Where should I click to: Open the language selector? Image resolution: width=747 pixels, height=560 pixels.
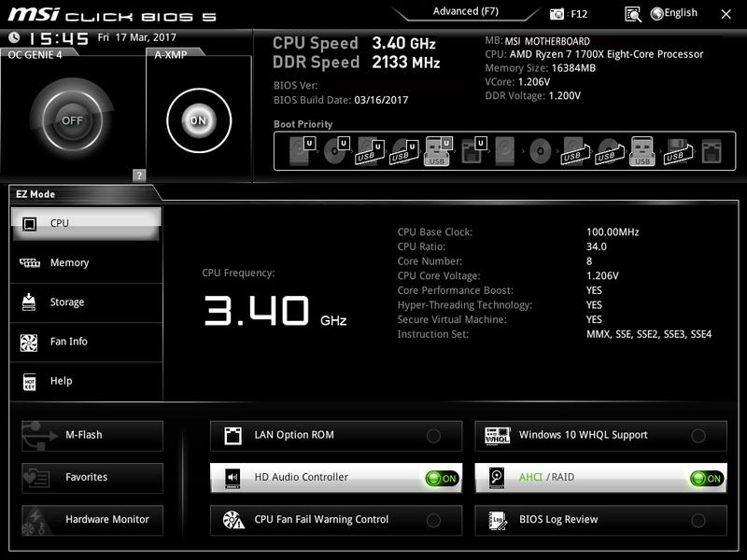click(673, 13)
